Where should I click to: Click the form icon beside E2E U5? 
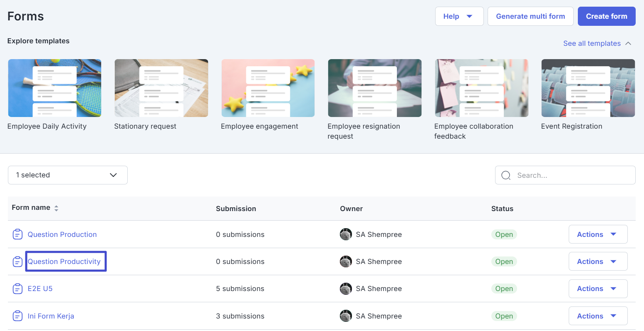click(x=17, y=289)
